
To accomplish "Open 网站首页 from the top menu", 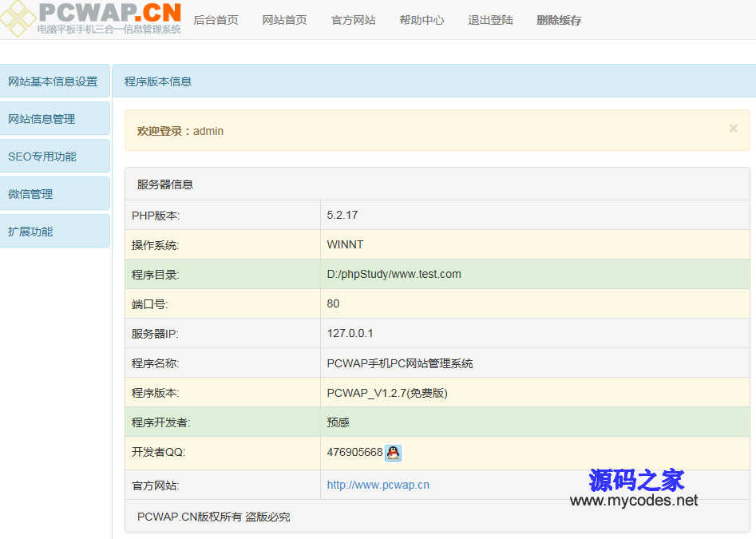I will point(284,20).
